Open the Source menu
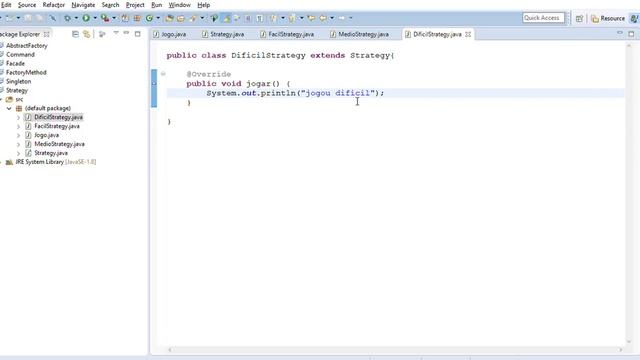Viewport: 640px width, 360px height. [x=27, y=5]
